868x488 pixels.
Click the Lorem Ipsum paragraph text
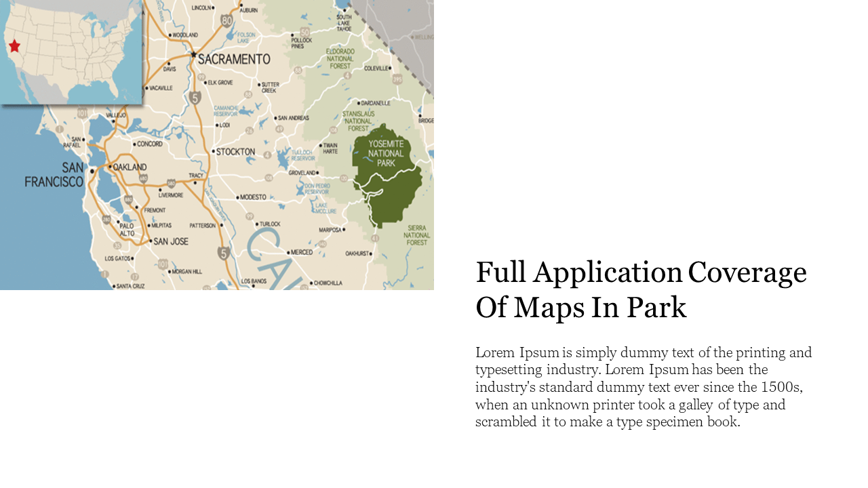click(x=644, y=387)
